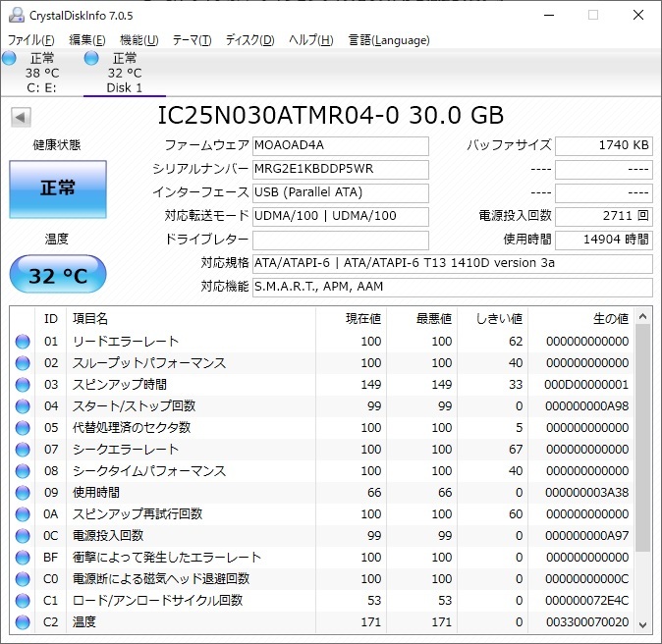Click the drive title IC25N030ATMR04-0 30.0 GB
The image size is (662, 644).
click(x=331, y=115)
